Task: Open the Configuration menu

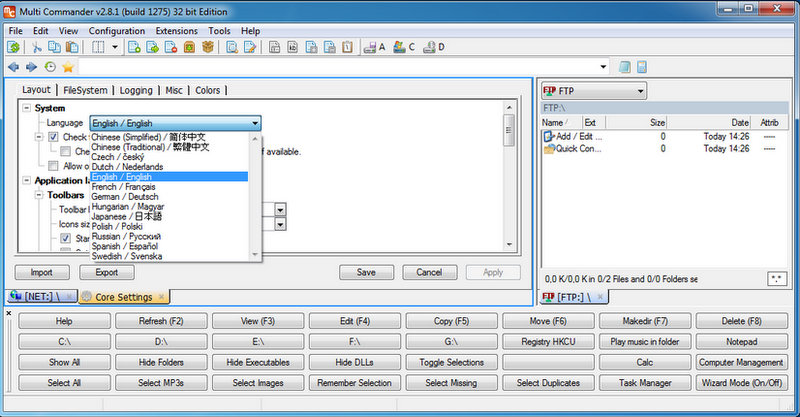Action: (x=117, y=31)
